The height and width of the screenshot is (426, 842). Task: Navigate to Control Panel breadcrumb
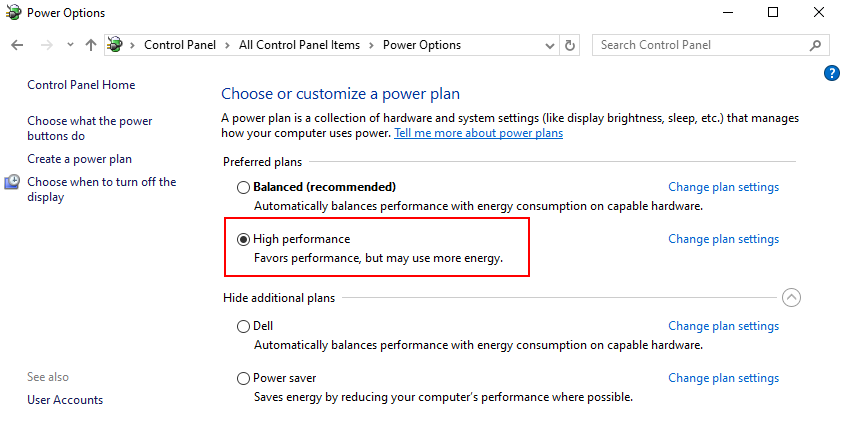(x=177, y=45)
